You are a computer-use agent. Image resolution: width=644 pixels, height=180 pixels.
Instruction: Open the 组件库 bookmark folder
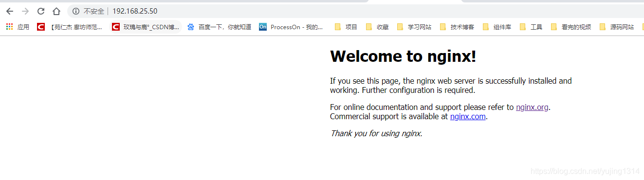click(497, 27)
